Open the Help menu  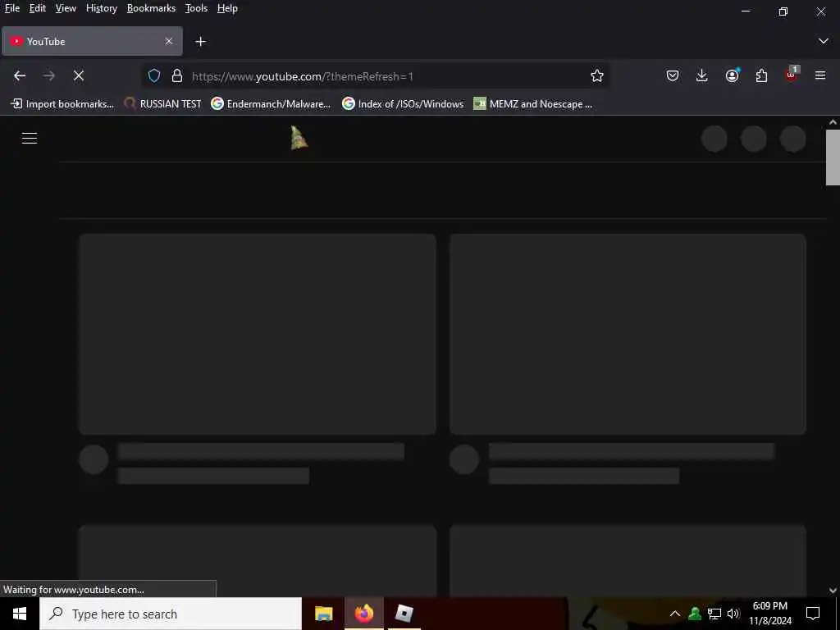coord(227,8)
